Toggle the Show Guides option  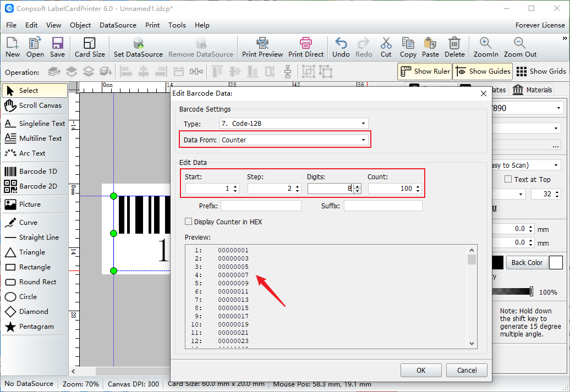[x=483, y=71]
